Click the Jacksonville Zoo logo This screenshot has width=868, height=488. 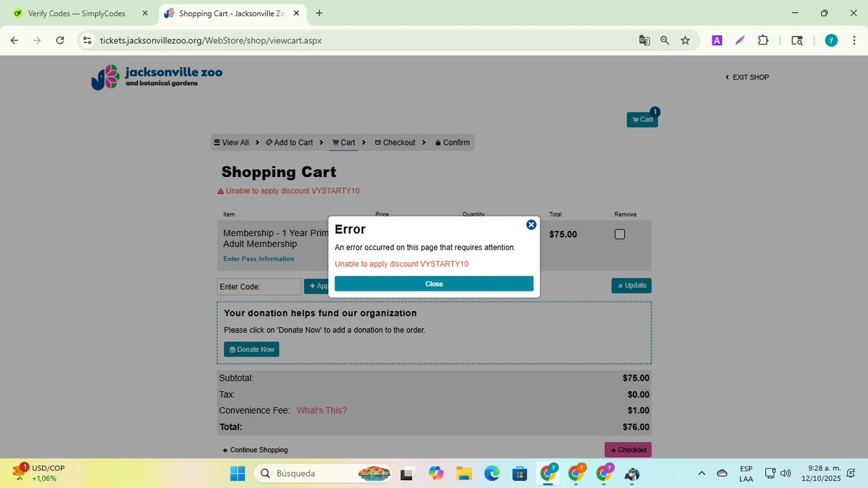(x=157, y=77)
